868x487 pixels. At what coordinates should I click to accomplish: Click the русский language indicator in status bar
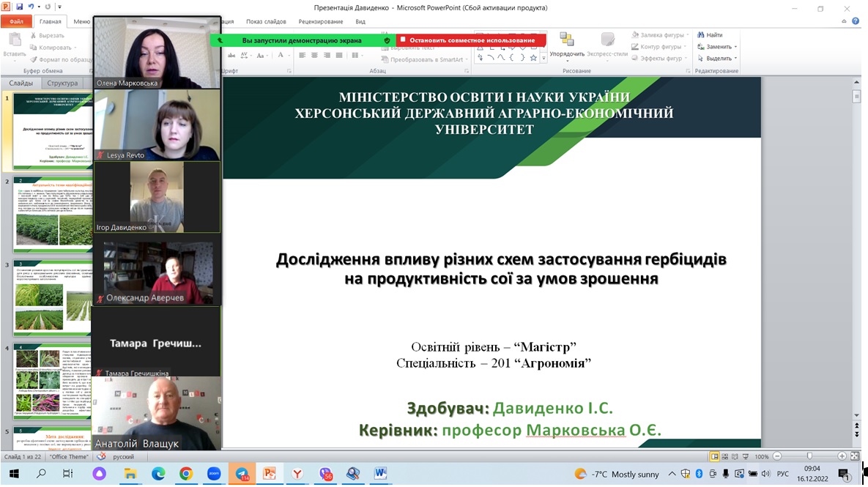pyautogui.click(x=124, y=456)
